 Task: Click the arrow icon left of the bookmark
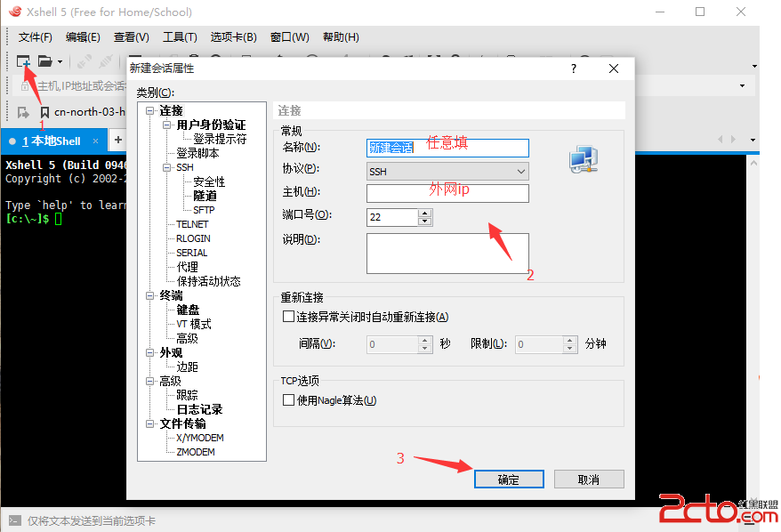pyautogui.click(x=23, y=113)
